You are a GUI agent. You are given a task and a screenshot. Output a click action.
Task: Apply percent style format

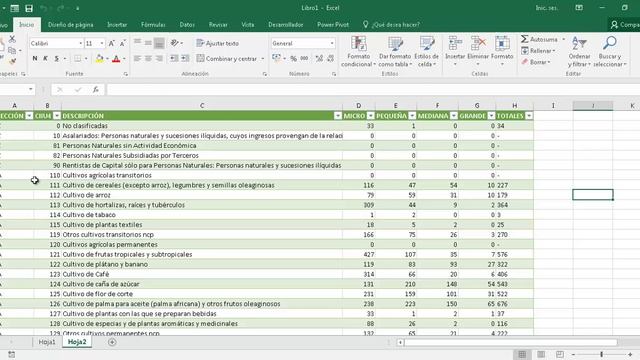pyautogui.click(x=293, y=59)
